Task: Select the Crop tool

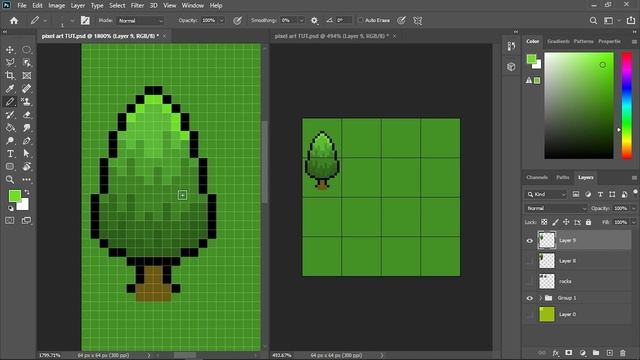Action: point(10,76)
